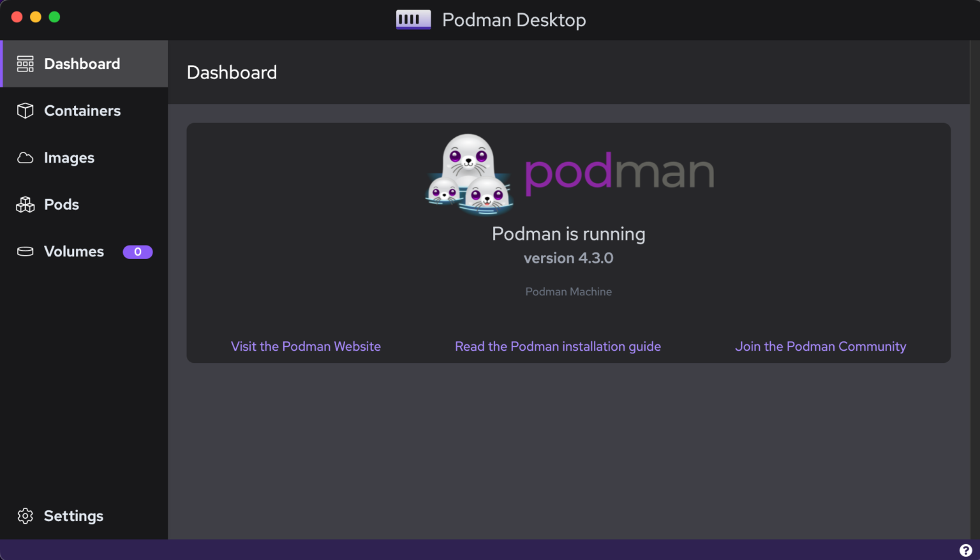Read the Podman installation guide
The height and width of the screenshot is (560, 980).
558,346
